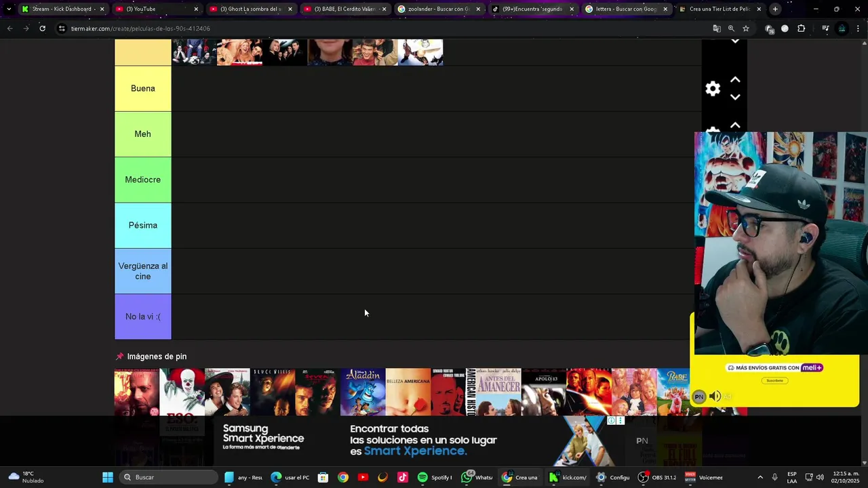The image size is (868, 488).
Task: Open Windows Start menu
Action: coord(108,477)
